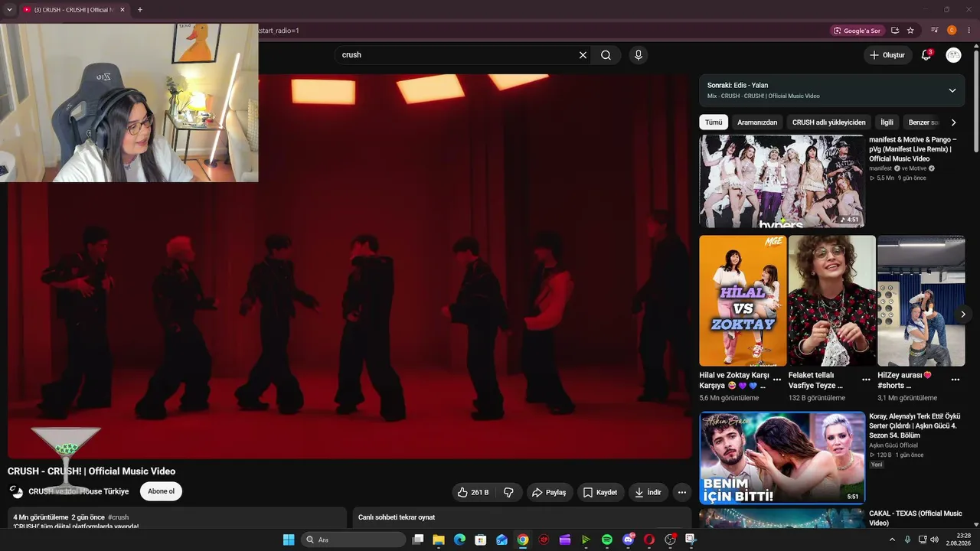Open the taskbar volume control
This screenshot has width=980, height=551.
tap(934, 540)
